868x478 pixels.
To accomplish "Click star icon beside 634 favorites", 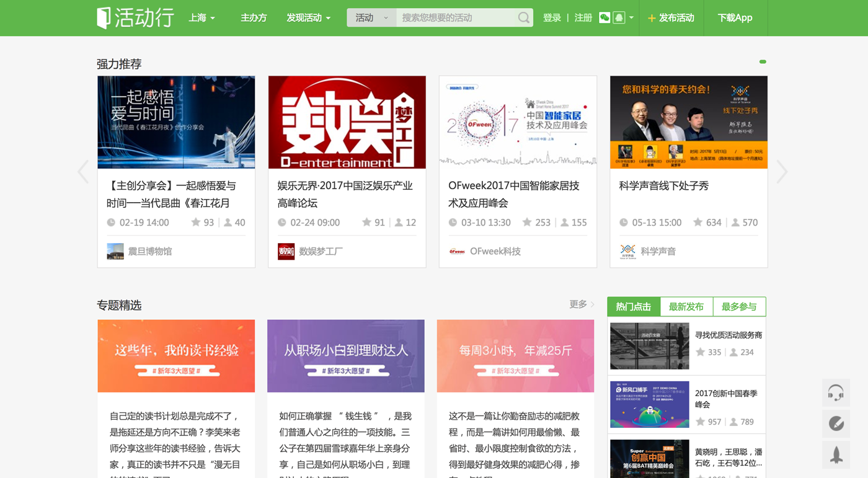I will tap(697, 222).
